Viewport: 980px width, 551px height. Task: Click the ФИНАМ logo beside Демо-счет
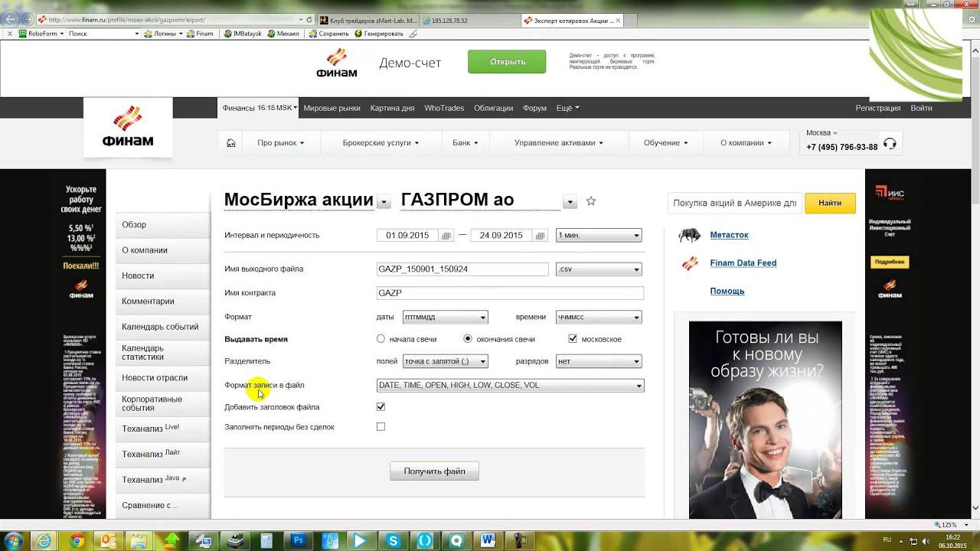(x=336, y=63)
